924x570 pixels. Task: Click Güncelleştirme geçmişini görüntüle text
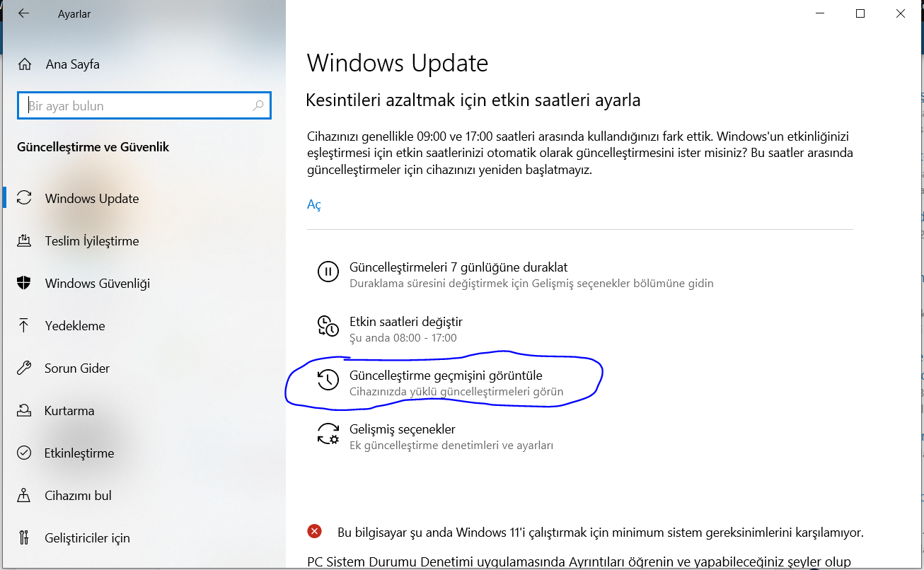click(446, 376)
